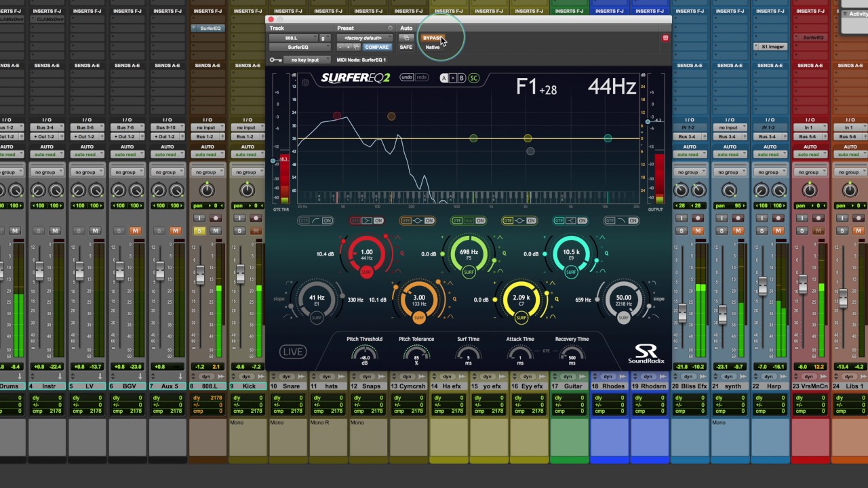Screen dimensions: 868x488
Task: Open automation enable dialog icon under Auto
Action: tap(406, 37)
